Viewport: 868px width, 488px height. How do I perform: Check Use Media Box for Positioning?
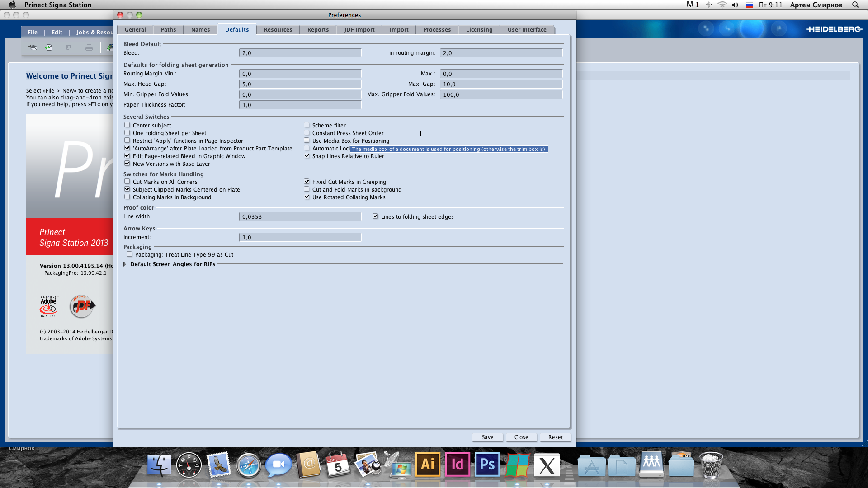click(307, 141)
